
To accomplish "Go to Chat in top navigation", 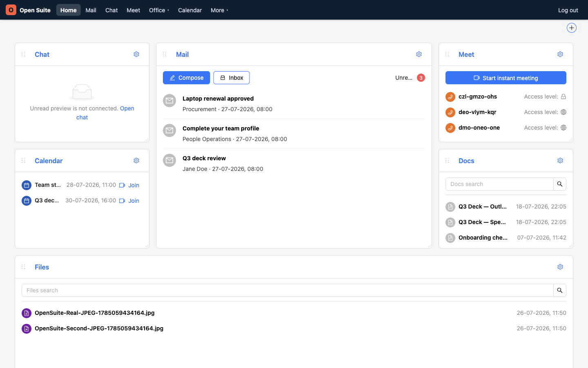I will [111, 10].
